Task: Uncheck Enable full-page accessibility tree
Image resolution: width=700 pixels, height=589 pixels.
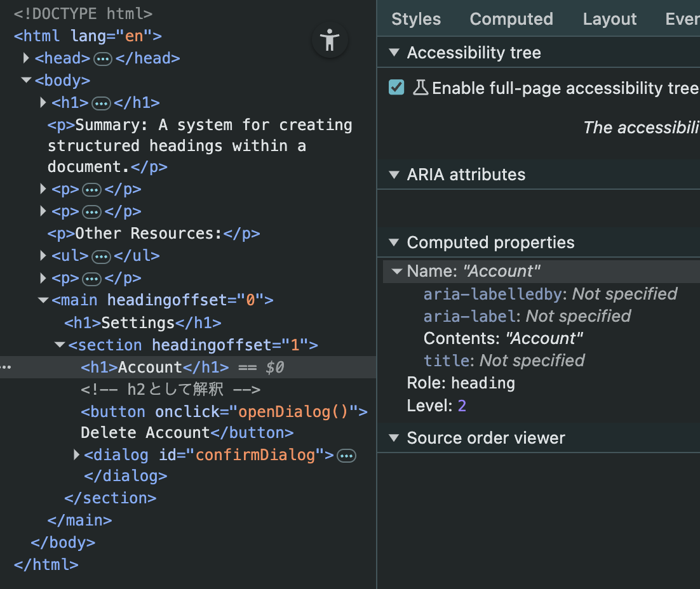Action: (396, 88)
